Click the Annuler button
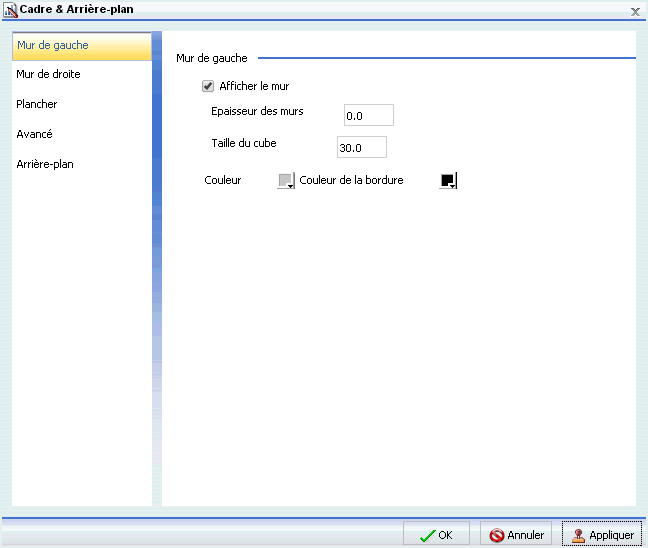This screenshot has width=648, height=548. coord(516,535)
